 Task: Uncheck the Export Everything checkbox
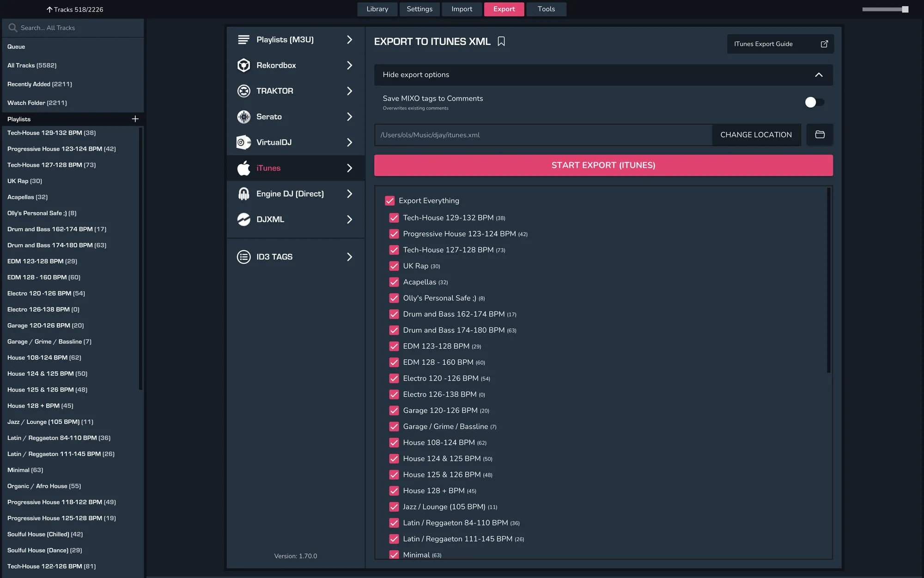pyautogui.click(x=389, y=201)
